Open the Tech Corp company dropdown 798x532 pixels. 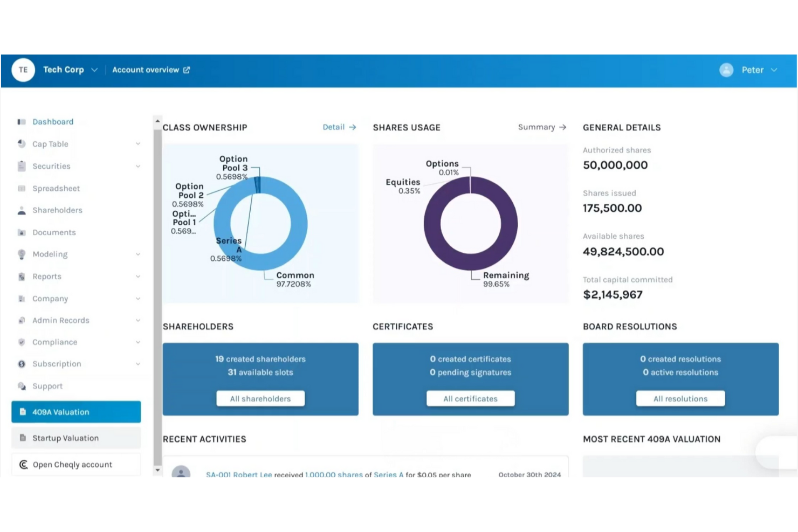[94, 70]
